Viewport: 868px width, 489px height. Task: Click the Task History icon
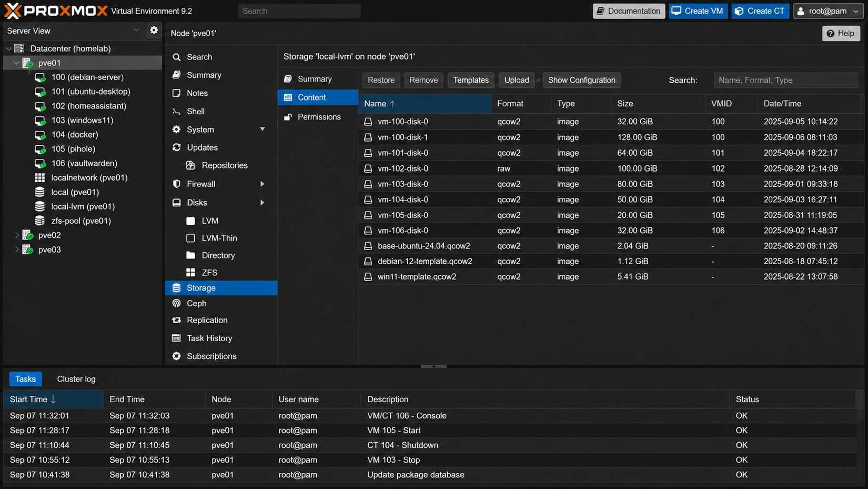[176, 338]
